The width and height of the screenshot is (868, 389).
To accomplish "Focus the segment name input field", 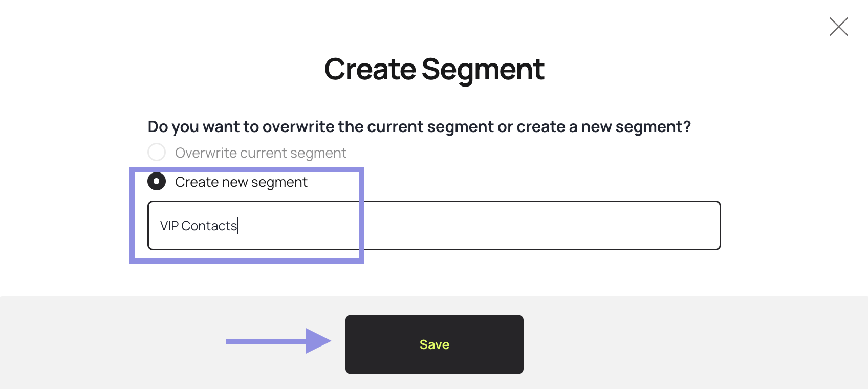I will point(434,226).
